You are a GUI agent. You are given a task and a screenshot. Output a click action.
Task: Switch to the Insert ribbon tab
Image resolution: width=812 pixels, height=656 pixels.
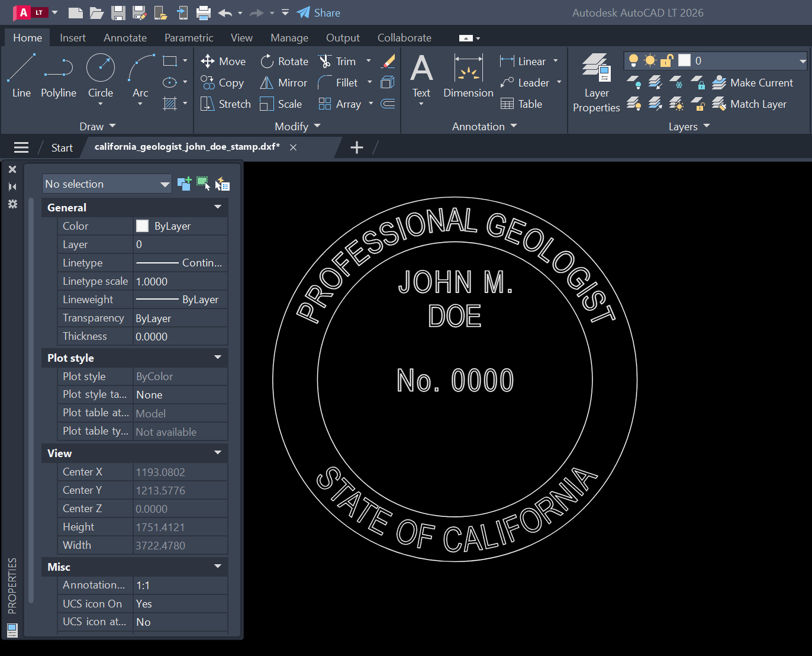click(x=73, y=38)
